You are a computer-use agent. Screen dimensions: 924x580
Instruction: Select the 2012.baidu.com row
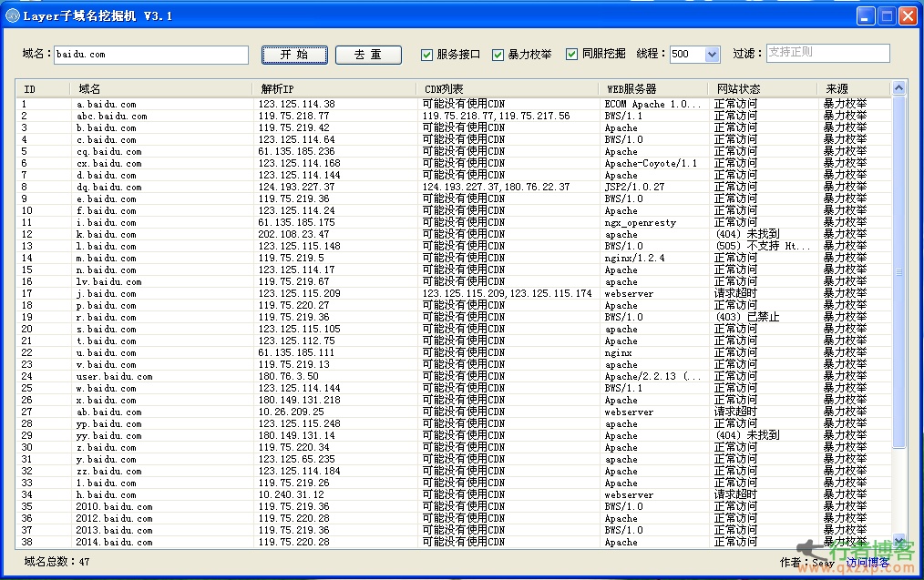tap(454, 518)
